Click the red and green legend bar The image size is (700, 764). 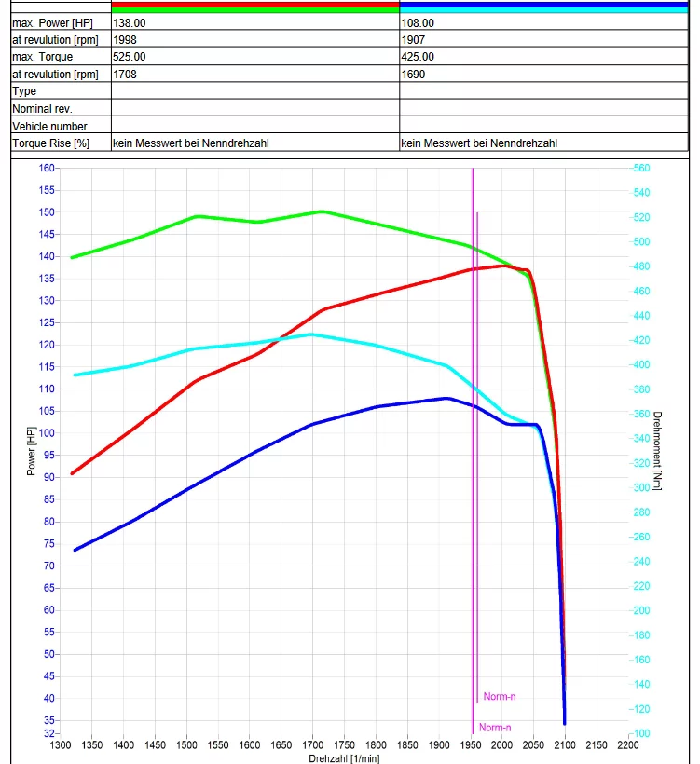254,7
